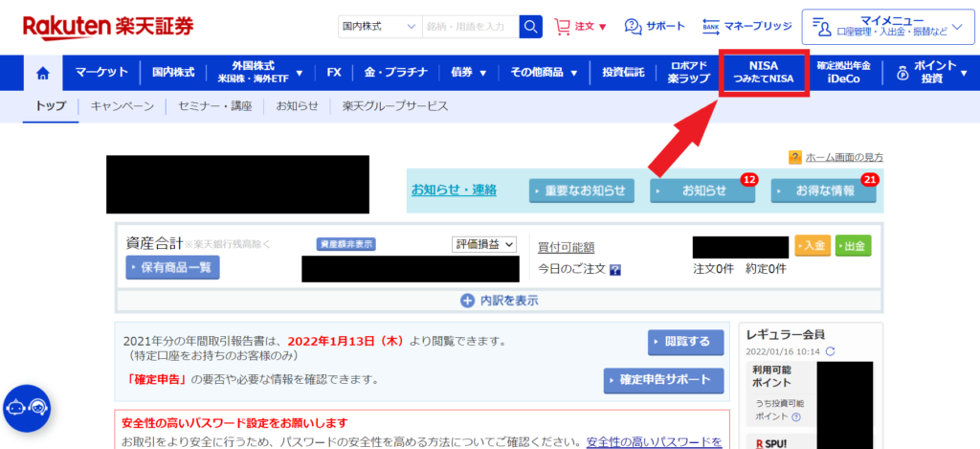
Task: Click the 重要なお知らせ button
Action: point(581,191)
